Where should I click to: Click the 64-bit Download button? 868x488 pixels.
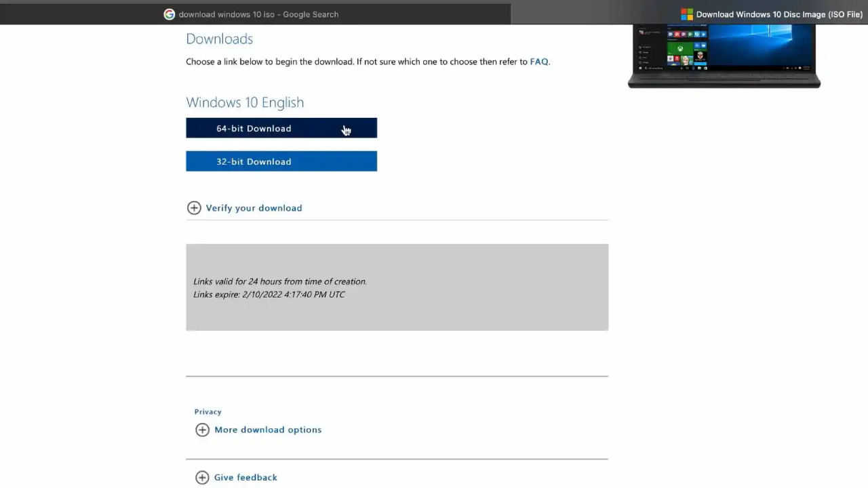tap(281, 128)
